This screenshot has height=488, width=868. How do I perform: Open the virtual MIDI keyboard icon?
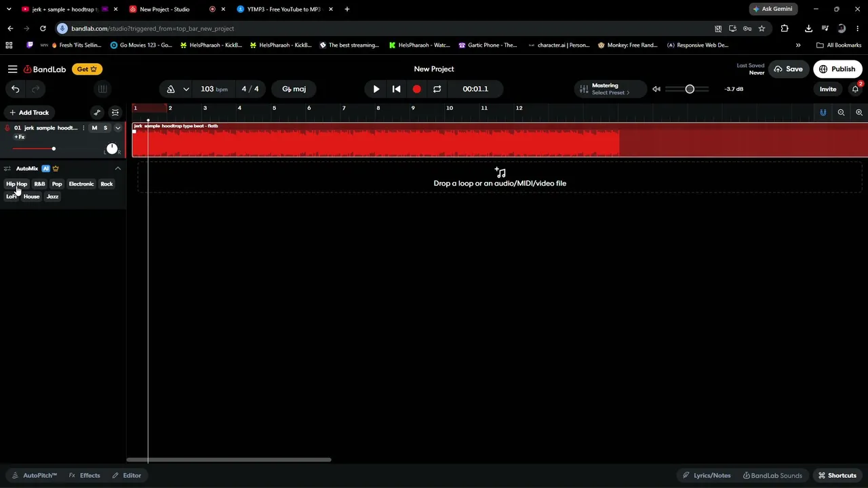point(102,89)
